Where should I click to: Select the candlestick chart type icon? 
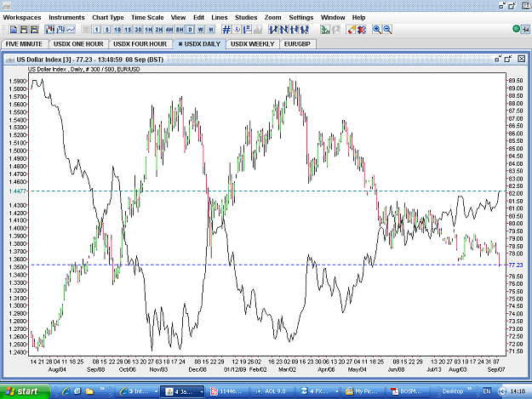point(50,30)
